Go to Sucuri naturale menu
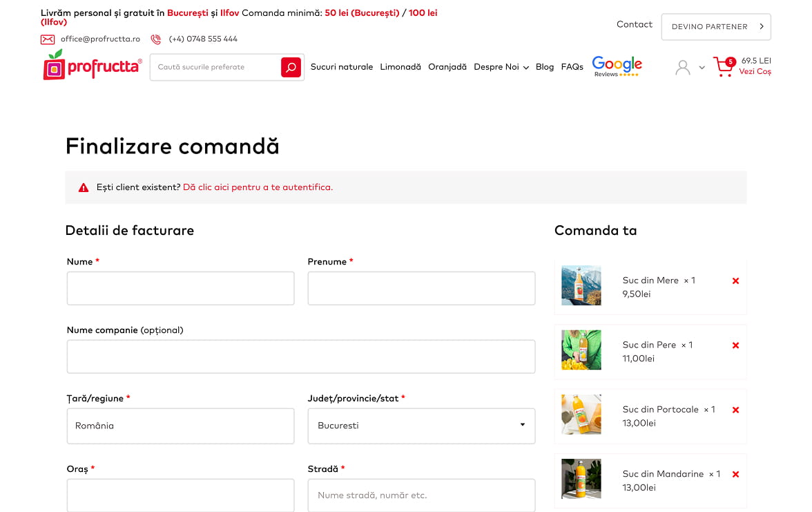Viewport: 812px width, 512px height. click(341, 67)
